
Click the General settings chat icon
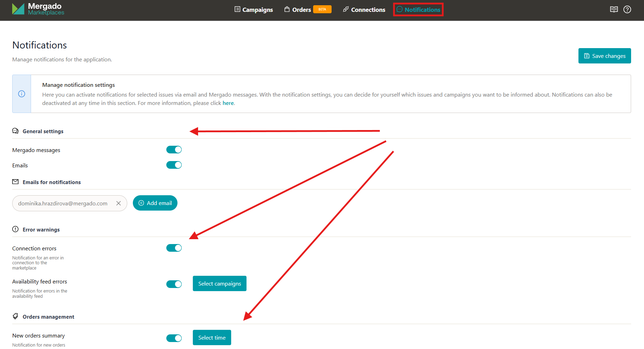[x=15, y=131]
